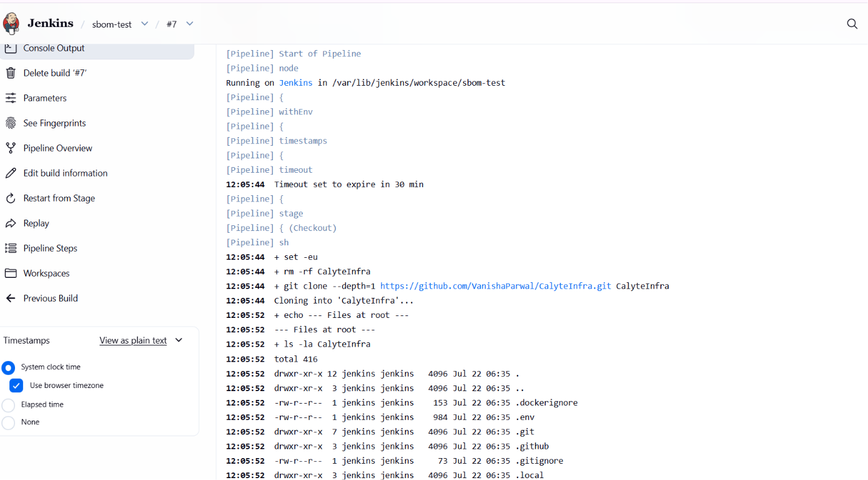Click the Timestamps heading text
The image size is (868, 480).
26,340
